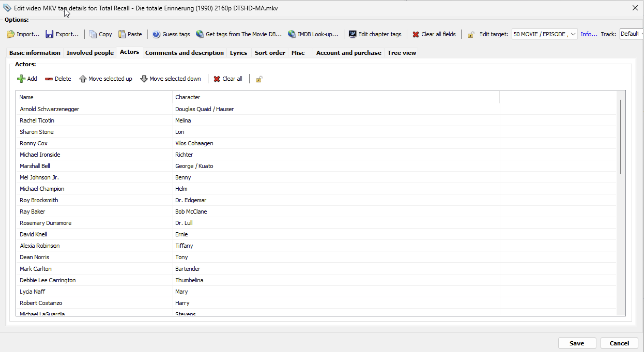Click the green plus Add icon
This screenshot has width=644, height=352.
[x=21, y=79]
